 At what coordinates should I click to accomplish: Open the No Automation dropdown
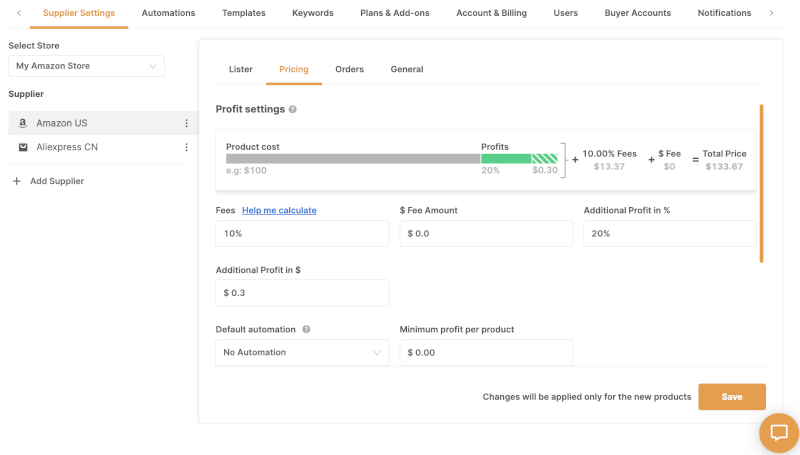(x=302, y=352)
